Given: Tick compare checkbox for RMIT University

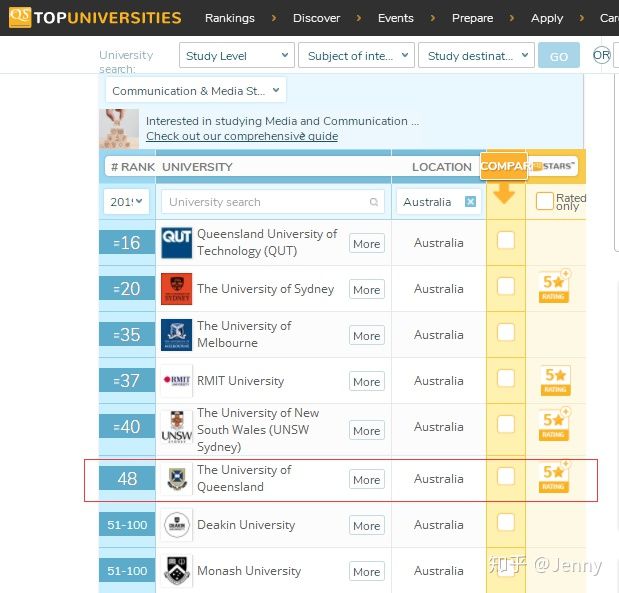Looking at the screenshot, I should point(506,378).
